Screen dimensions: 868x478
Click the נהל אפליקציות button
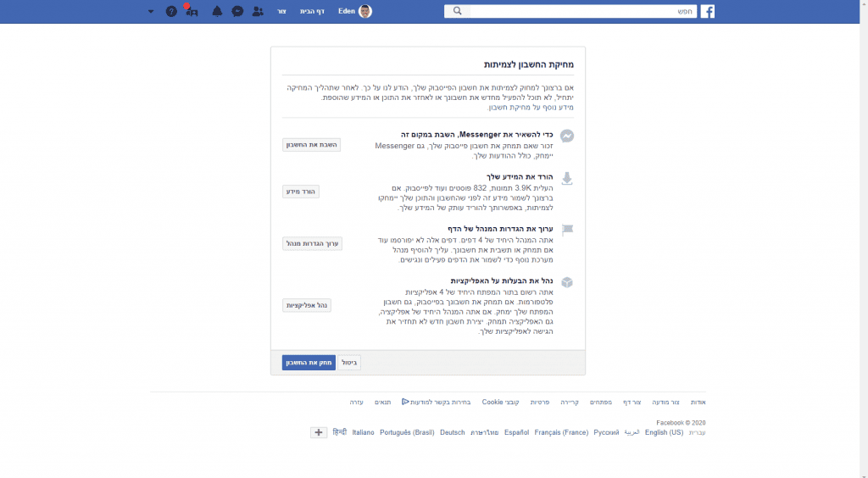pyautogui.click(x=307, y=305)
